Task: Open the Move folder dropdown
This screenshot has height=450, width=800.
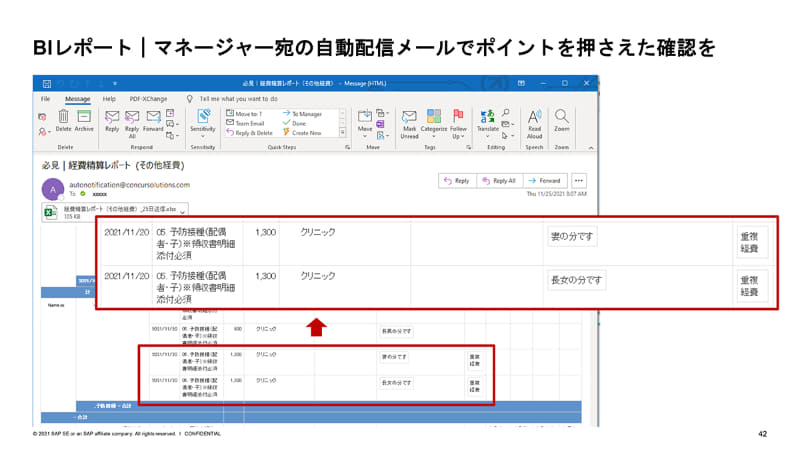Action: click(365, 124)
